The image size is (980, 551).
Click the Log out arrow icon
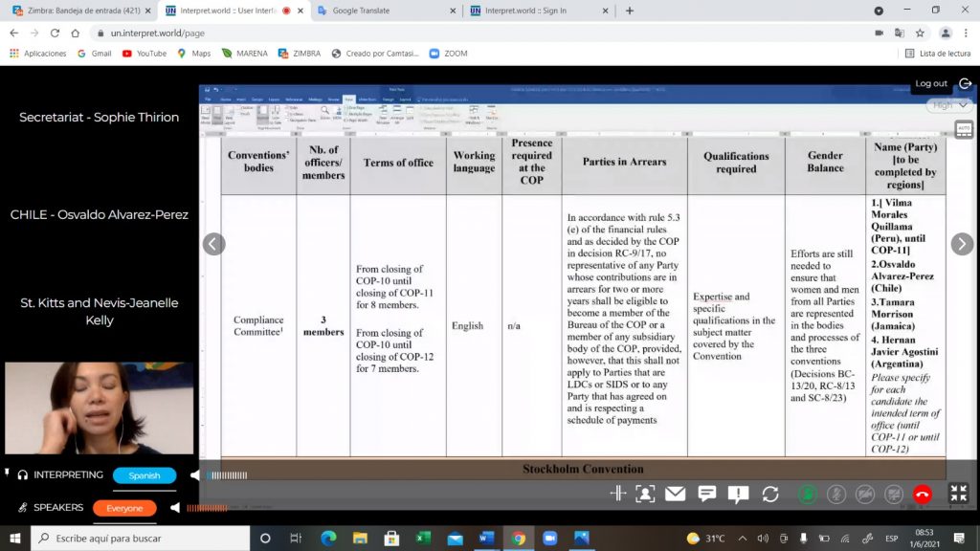point(965,83)
